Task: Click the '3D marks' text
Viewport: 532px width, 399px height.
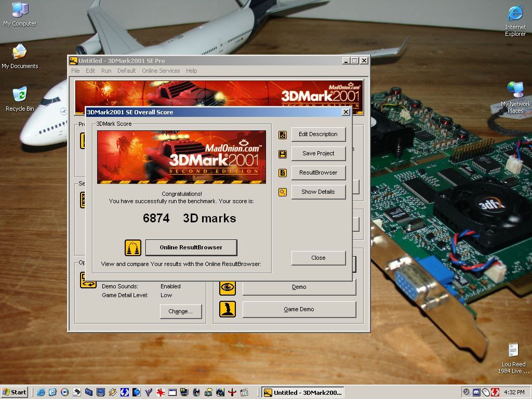Action: coord(209,218)
